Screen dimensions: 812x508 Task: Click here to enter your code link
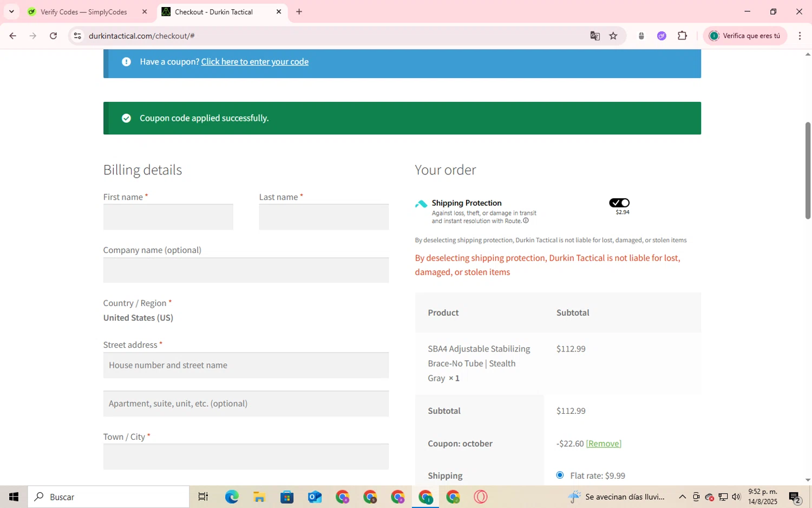pos(255,62)
